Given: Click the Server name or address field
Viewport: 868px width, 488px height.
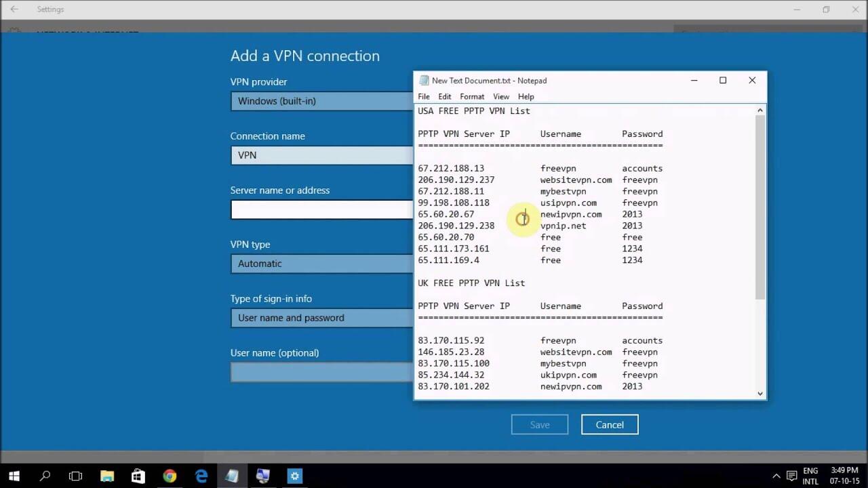Looking at the screenshot, I should coord(322,209).
